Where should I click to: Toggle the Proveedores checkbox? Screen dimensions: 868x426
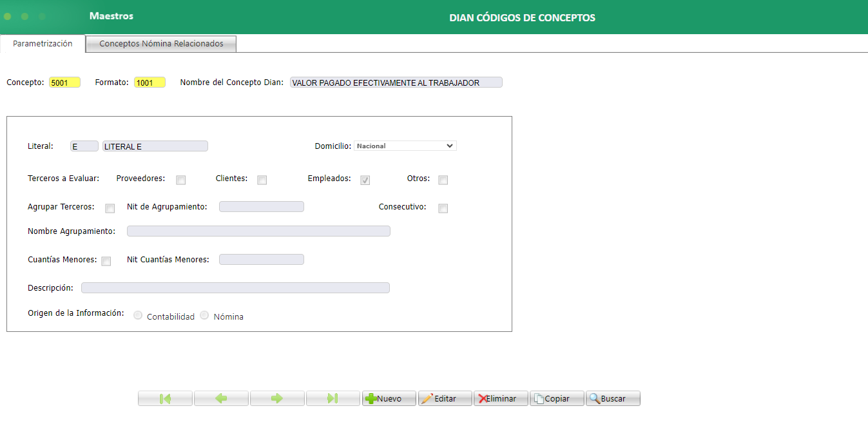tap(181, 180)
